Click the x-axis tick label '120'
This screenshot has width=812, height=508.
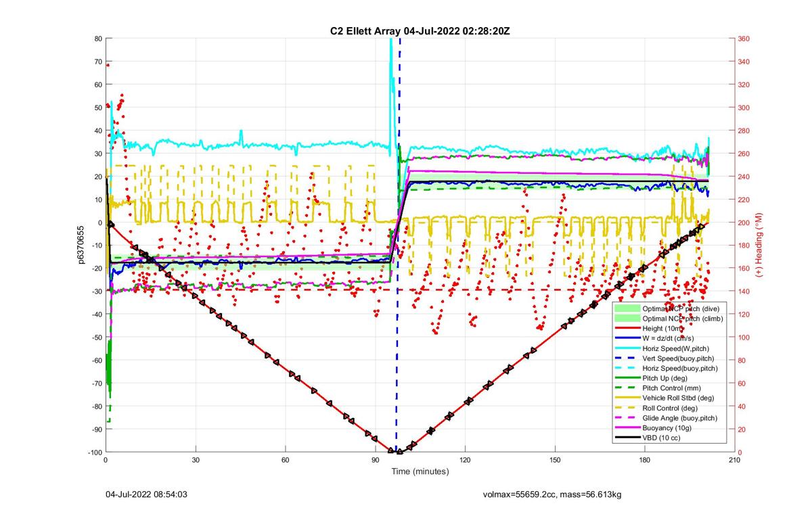(x=465, y=460)
